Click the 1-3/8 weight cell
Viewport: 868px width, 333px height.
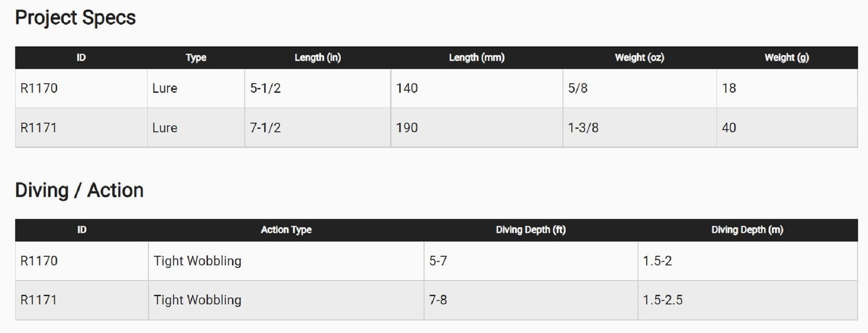(x=583, y=128)
